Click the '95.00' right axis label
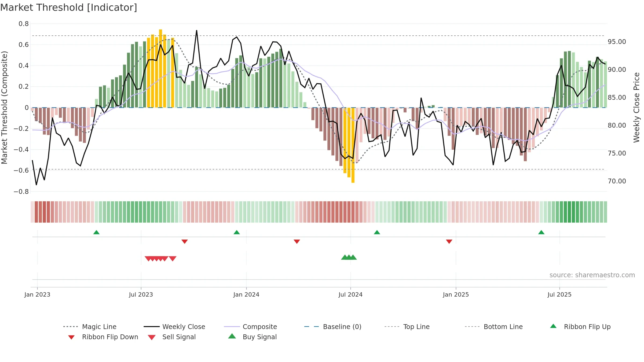The width and height of the screenshot is (644, 362). pos(617,42)
